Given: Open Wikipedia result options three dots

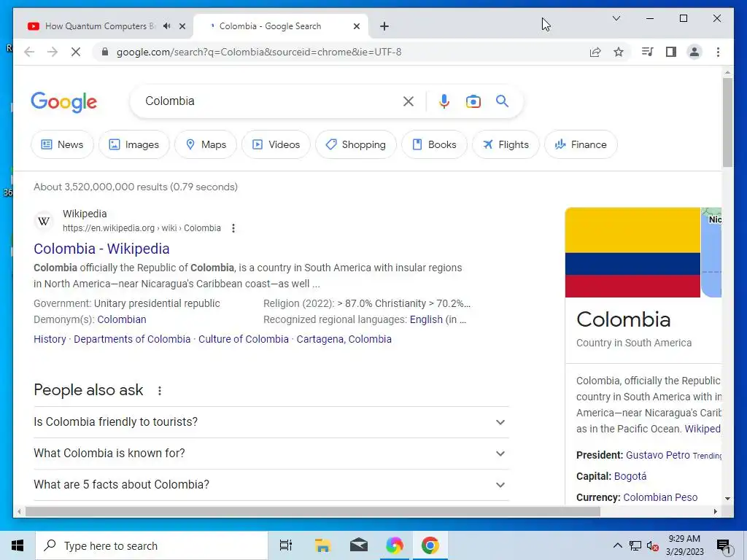Looking at the screenshot, I should tap(233, 228).
